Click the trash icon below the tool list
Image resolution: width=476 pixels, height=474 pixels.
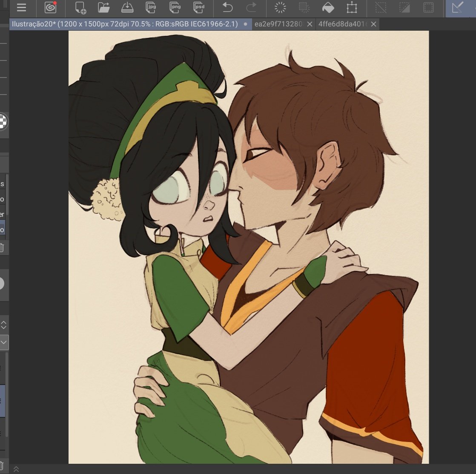click(2, 247)
